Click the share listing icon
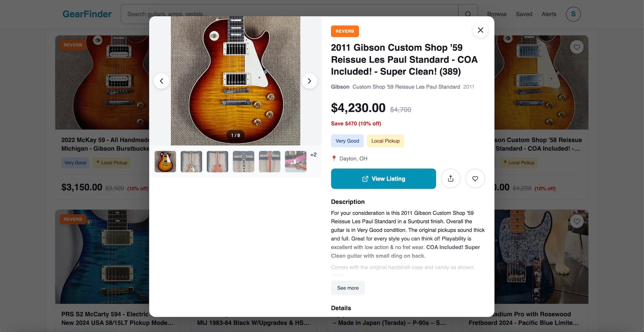644x332 pixels. 450,179
